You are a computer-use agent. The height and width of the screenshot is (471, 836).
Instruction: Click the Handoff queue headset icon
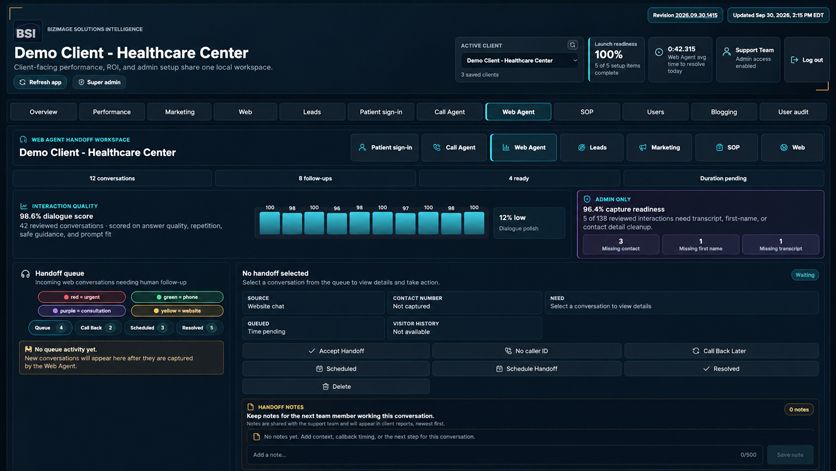pos(25,274)
